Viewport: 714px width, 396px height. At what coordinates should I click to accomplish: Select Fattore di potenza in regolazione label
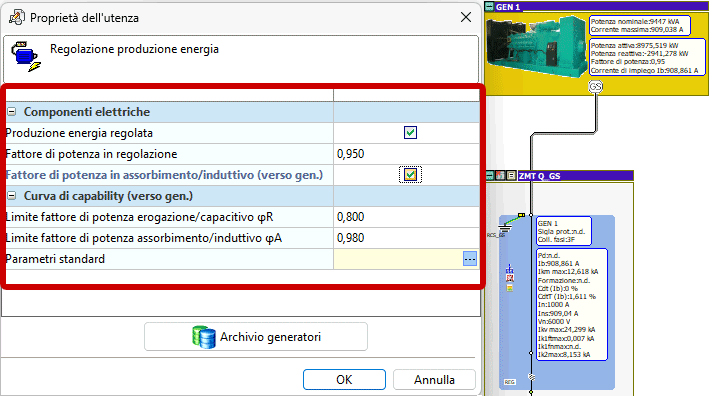(x=91, y=154)
